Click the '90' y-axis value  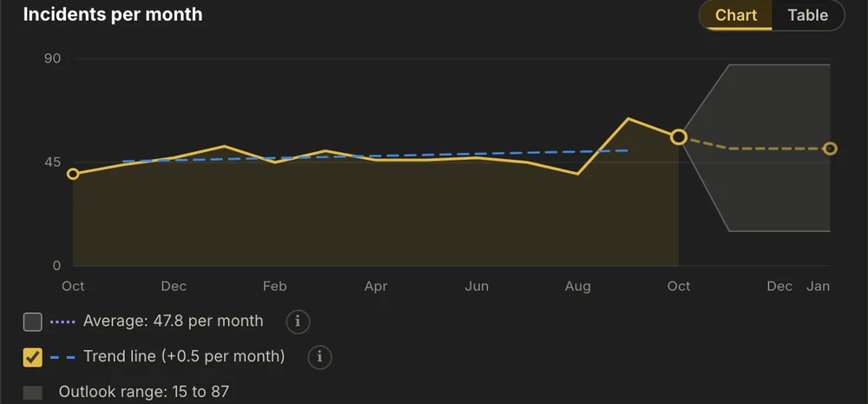53,59
